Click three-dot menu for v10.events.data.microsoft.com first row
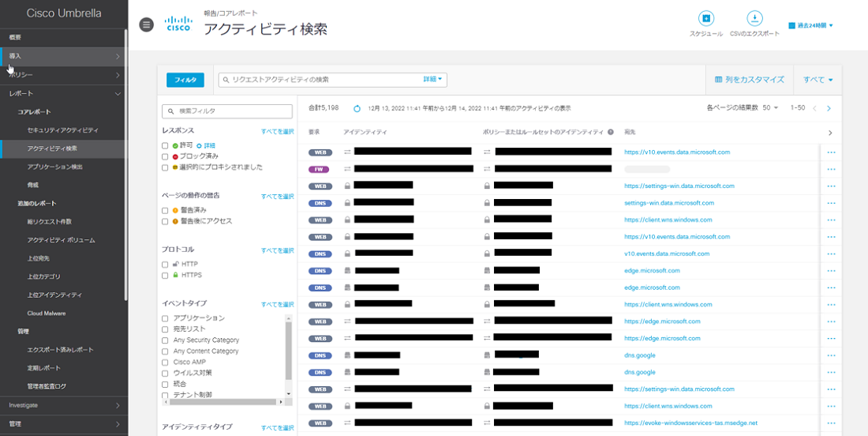The width and height of the screenshot is (868, 436). tap(831, 152)
